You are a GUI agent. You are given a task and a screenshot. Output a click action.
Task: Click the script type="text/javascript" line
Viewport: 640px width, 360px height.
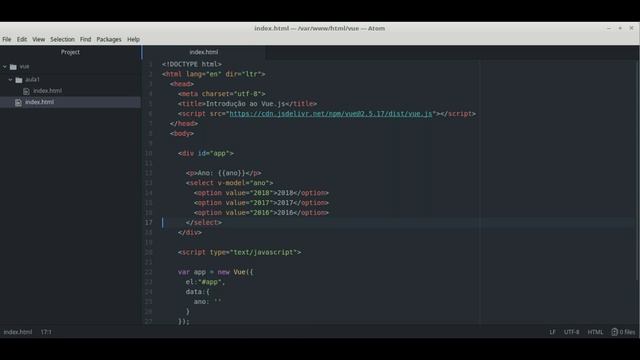(x=239, y=252)
